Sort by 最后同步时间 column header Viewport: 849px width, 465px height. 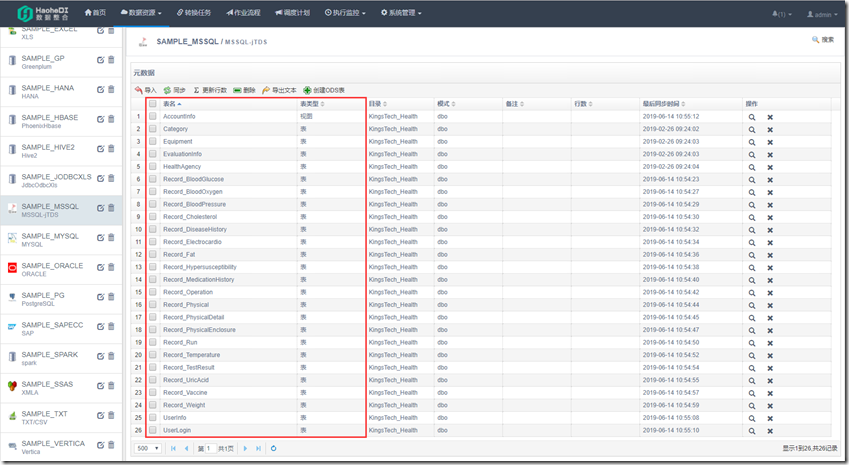664,103
